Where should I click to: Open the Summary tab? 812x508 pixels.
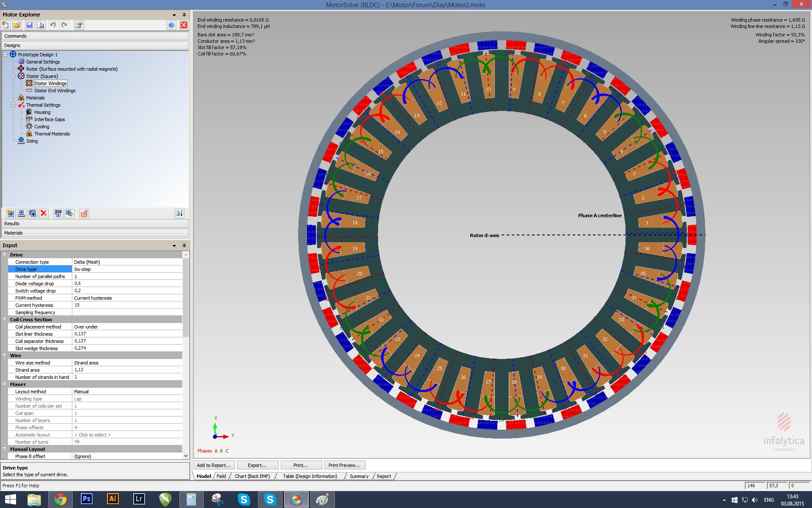pos(359,476)
